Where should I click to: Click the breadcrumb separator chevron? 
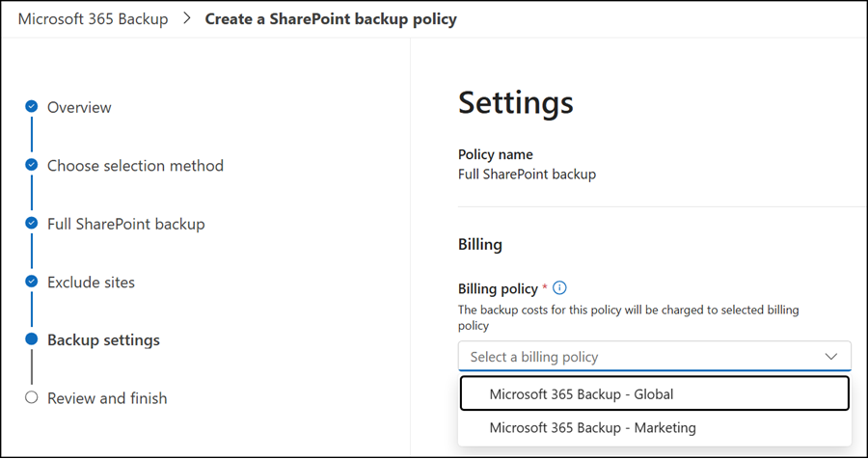coord(186,19)
